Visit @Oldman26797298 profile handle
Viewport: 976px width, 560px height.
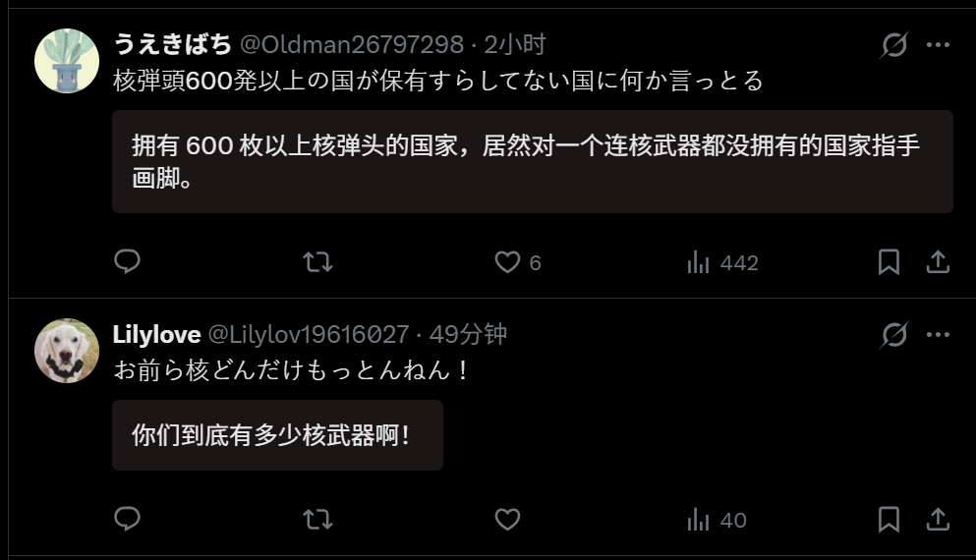click(352, 45)
